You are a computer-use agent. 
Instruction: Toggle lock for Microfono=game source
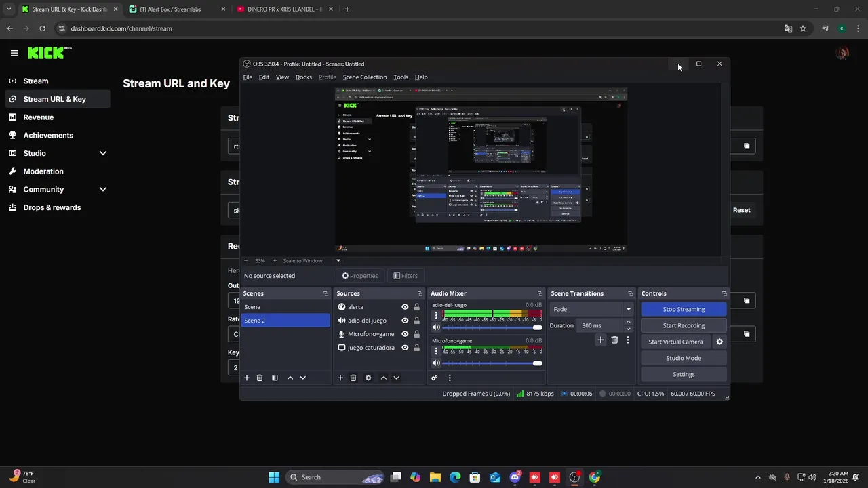pos(416,334)
